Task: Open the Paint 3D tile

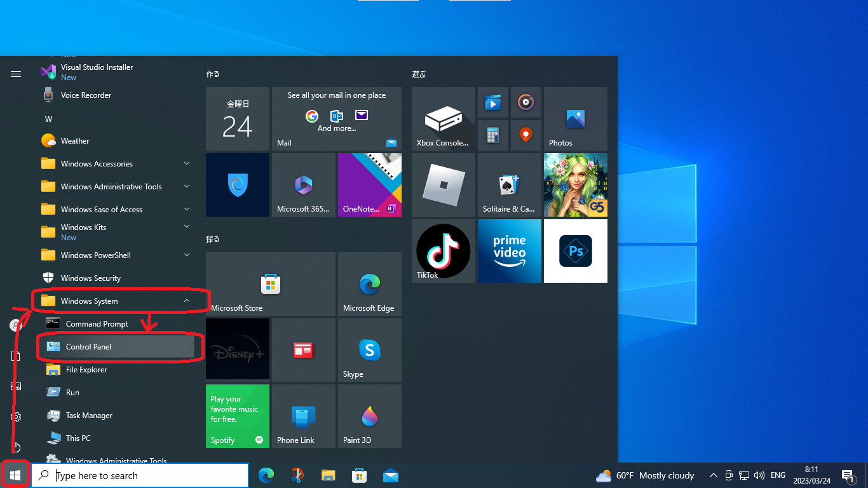Action: pyautogui.click(x=369, y=416)
